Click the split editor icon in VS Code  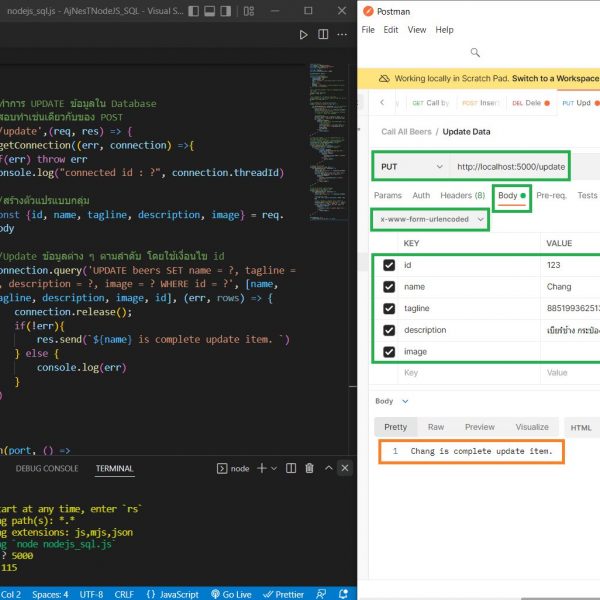325,35
